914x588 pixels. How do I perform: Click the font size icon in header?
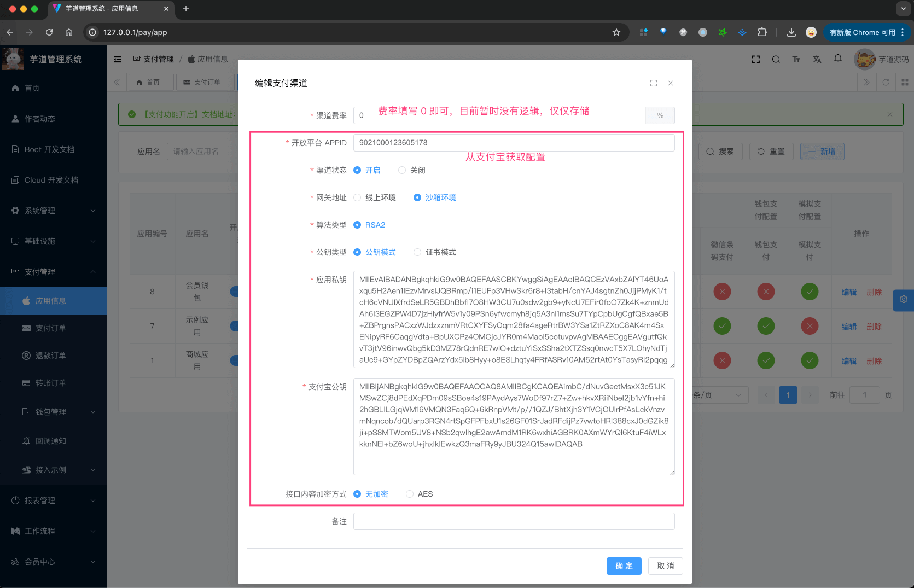click(x=796, y=59)
